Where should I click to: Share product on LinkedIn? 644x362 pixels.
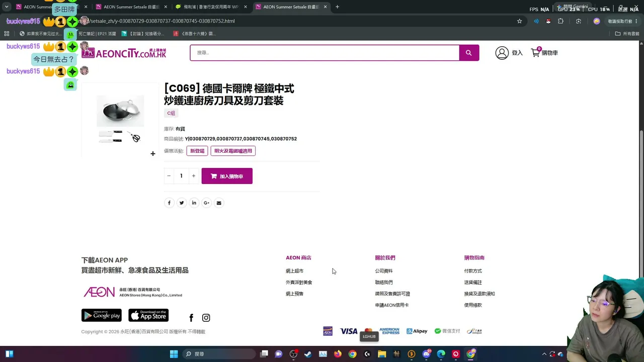(x=194, y=203)
